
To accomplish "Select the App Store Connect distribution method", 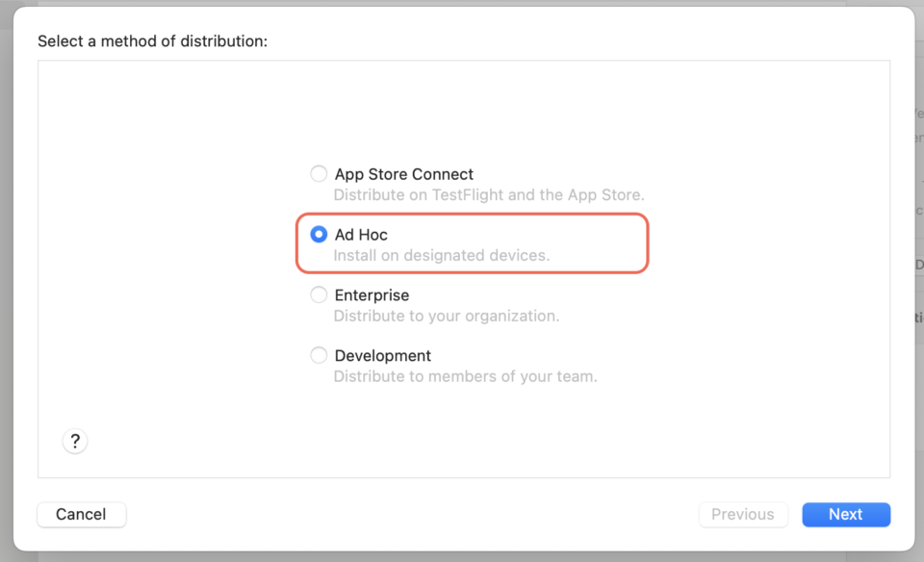I will coord(319,173).
